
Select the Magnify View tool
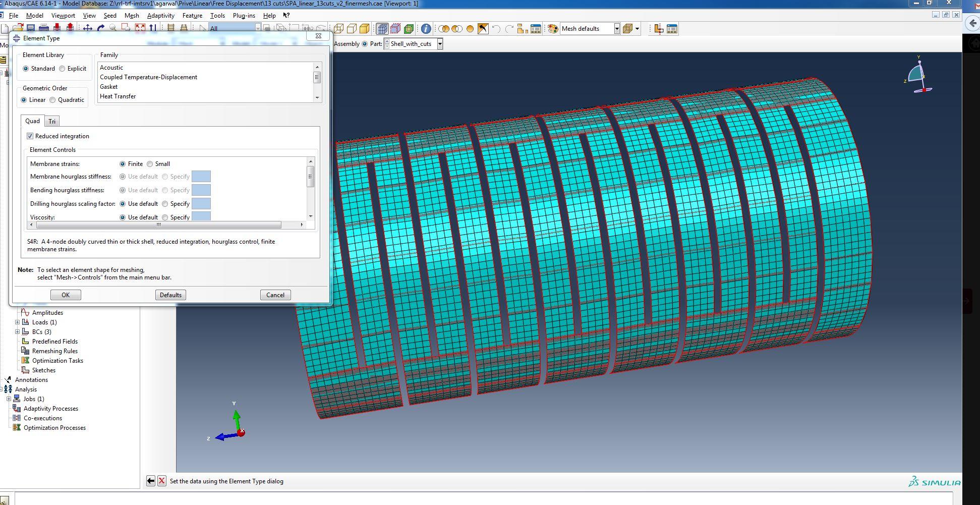[113, 28]
